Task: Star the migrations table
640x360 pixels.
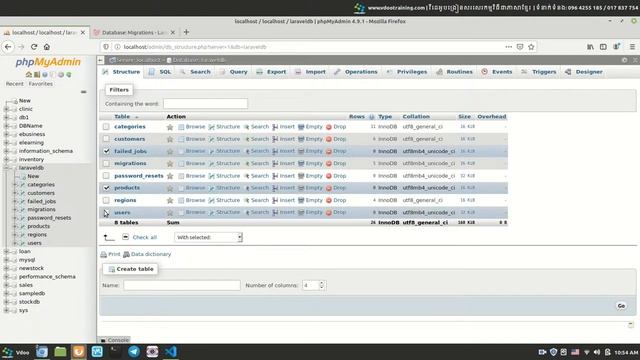Action: (170, 164)
